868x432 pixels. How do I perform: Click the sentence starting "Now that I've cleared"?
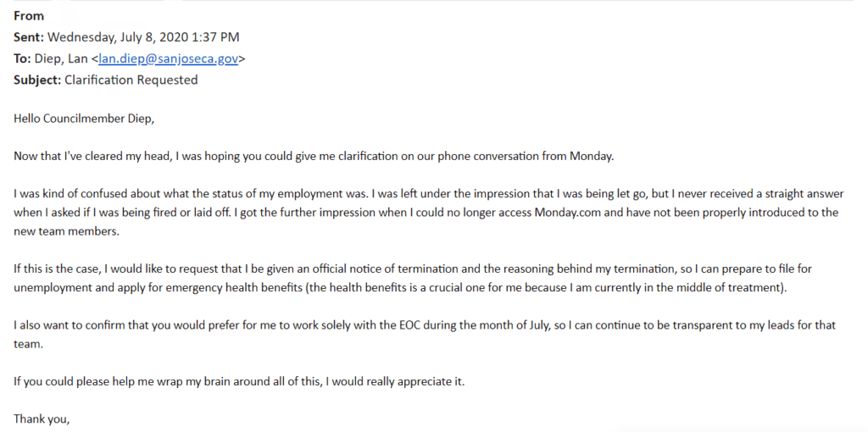coord(314,156)
